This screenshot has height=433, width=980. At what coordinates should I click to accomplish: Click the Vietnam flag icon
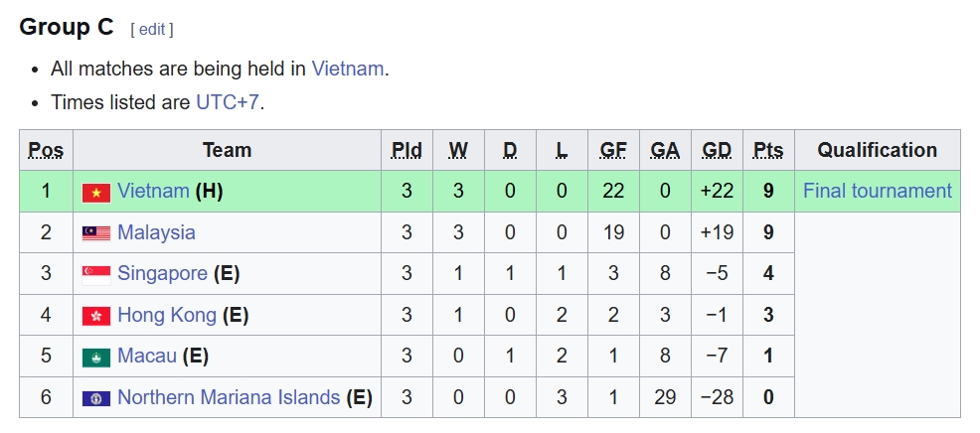coord(96,192)
